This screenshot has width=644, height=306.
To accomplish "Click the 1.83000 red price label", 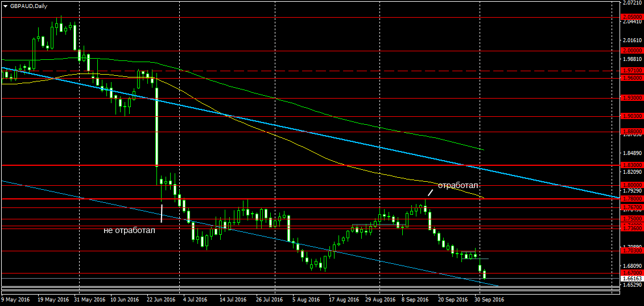I will [632, 165].
